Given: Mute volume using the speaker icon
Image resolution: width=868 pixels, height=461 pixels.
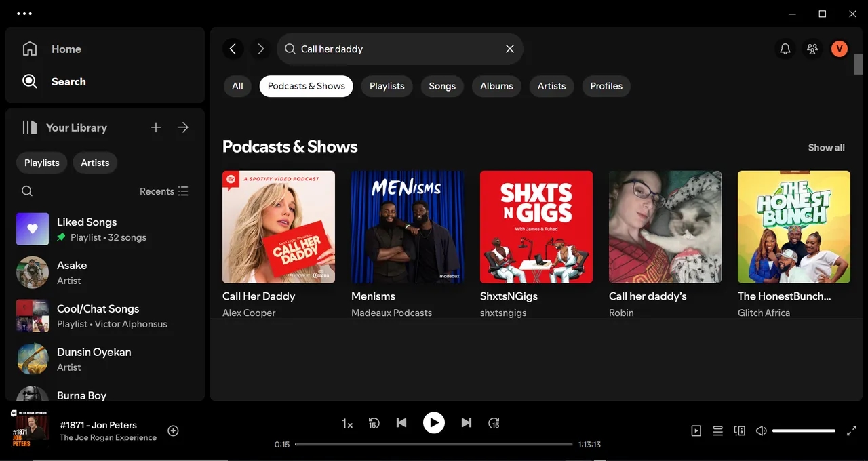Looking at the screenshot, I should pos(761,430).
